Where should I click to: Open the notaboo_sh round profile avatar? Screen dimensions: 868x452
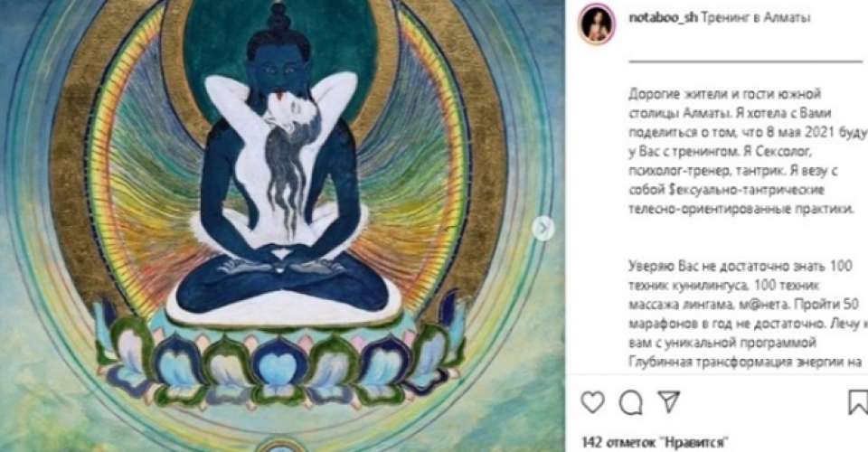pyautogui.click(x=597, y=24)
